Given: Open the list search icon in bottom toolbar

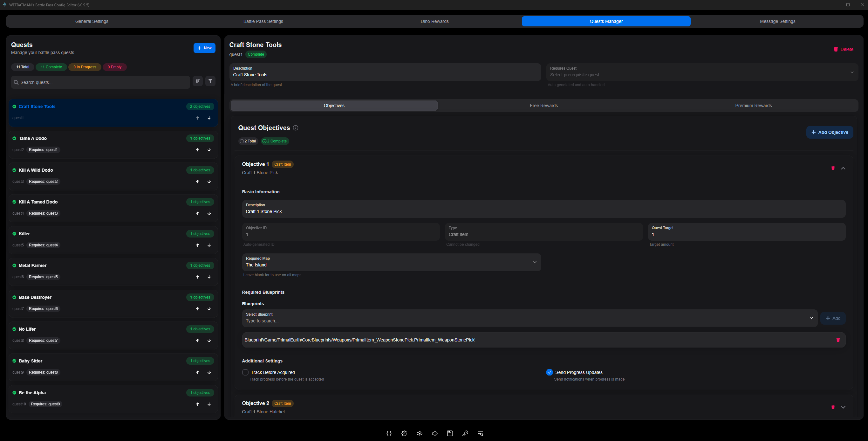Looking at the screenshot, I should [481, 434].
